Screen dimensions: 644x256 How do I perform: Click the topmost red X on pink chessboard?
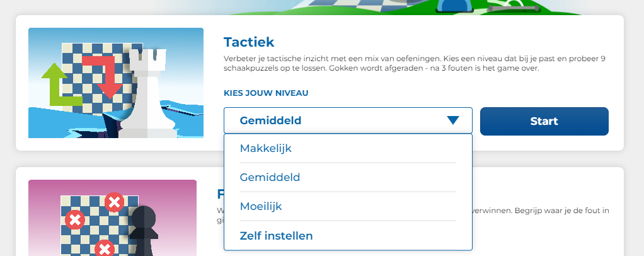click(x=114, y=202)
